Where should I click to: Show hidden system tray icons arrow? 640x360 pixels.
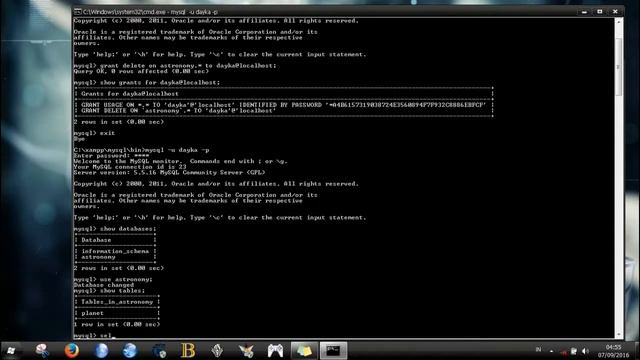tap(551, 351)
